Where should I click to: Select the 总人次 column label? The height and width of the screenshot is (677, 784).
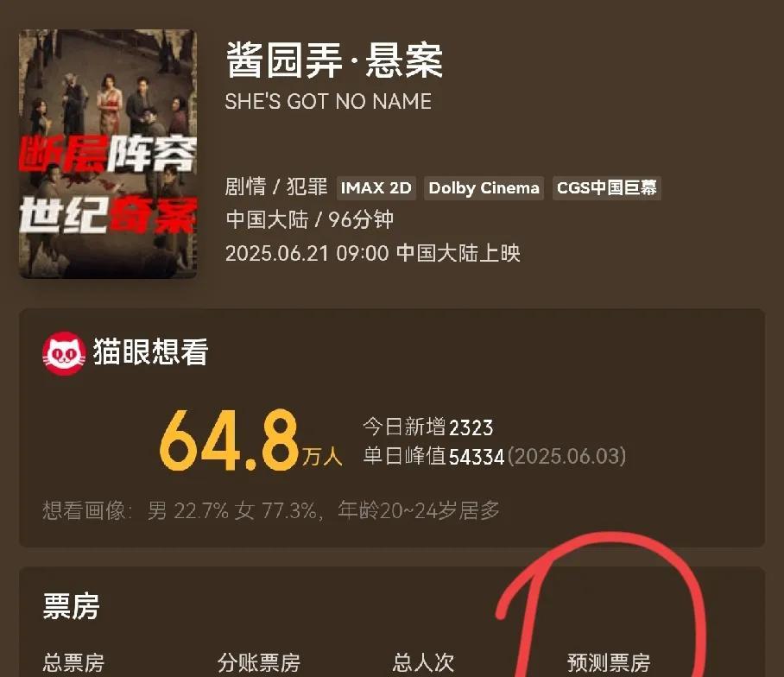coord(423,663)
